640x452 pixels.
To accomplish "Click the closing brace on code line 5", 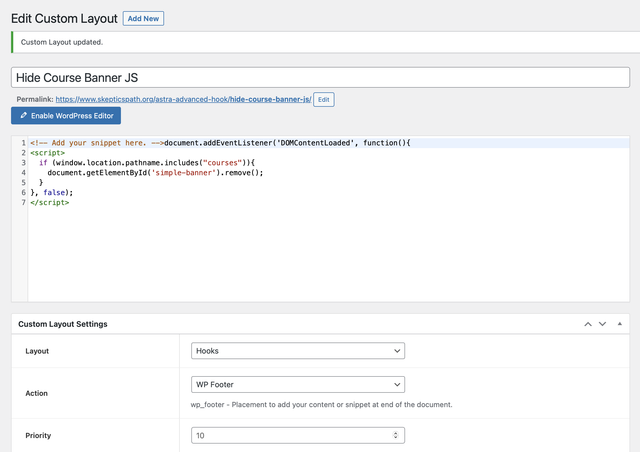I will tap(41, 183).
